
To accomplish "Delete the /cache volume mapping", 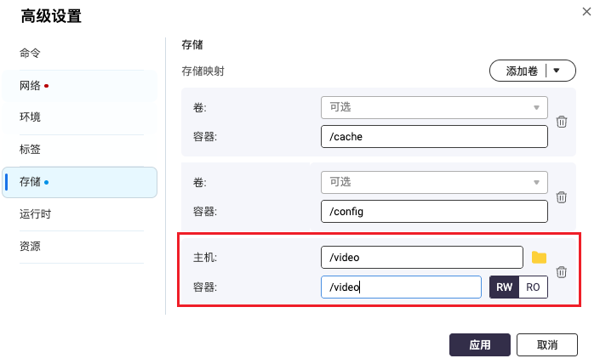I will pyautogui.click(x=562, y=122).
